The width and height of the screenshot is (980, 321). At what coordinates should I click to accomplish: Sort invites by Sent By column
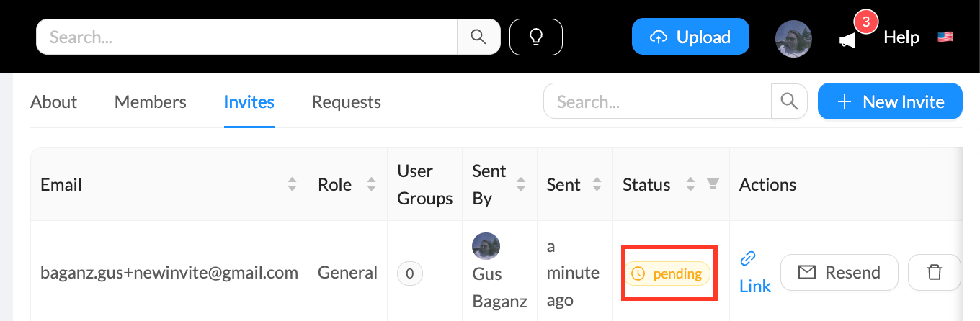coord(521,185)
